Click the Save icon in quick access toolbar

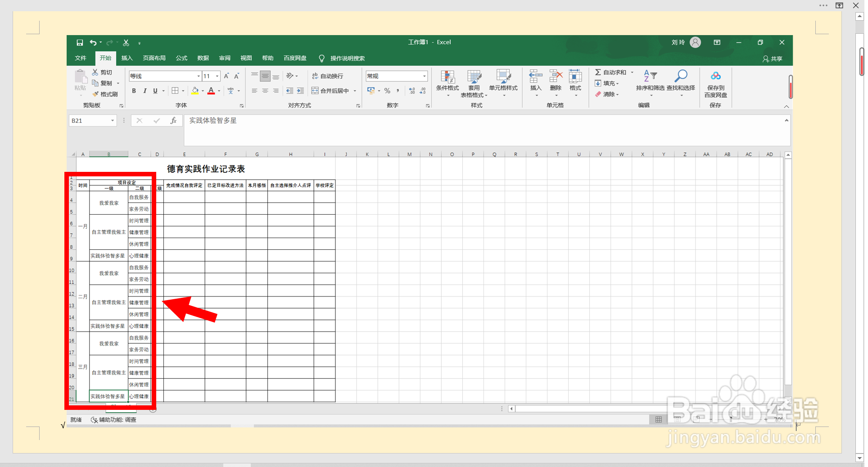tap(80, 43)
